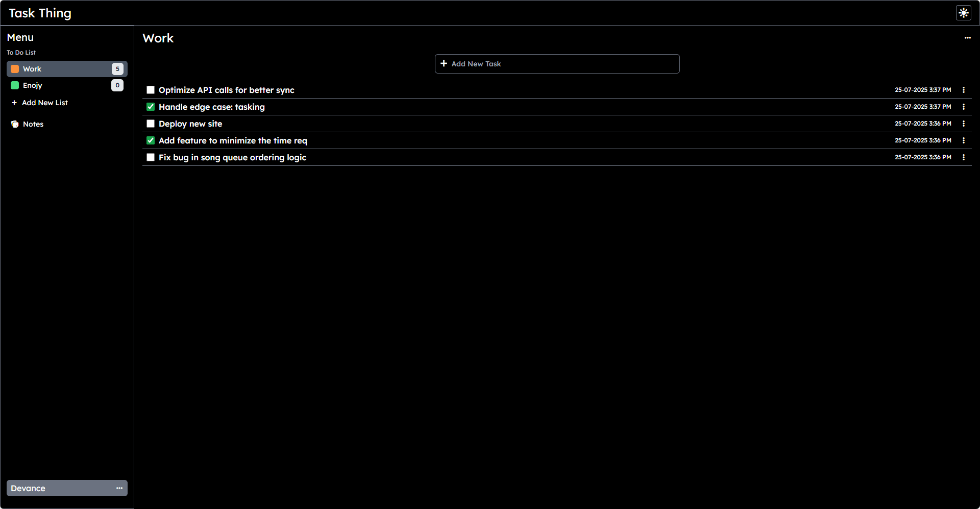Image resolution: width=980 pixels, height=509 pixels.
Task: Mark Deploy new site as done
Action: 151,124
